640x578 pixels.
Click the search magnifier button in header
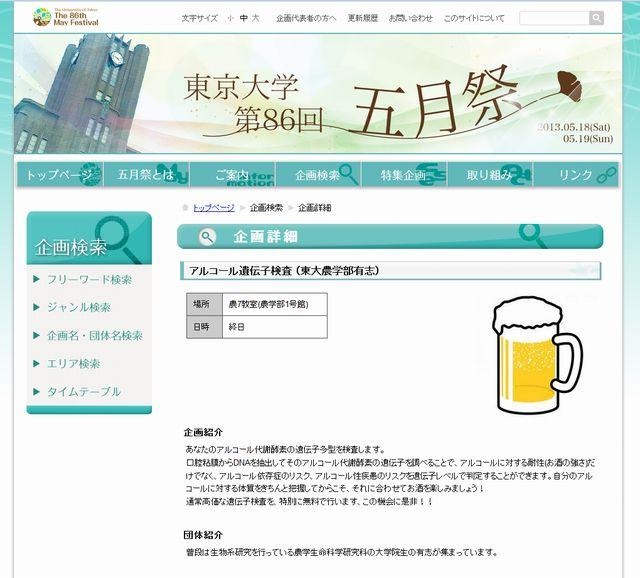[596, 18]
